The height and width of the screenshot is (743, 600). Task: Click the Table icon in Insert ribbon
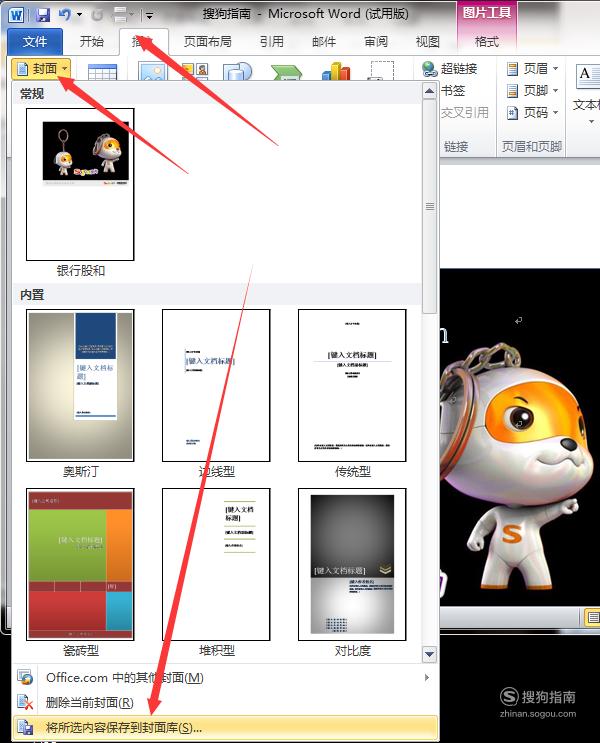pos(102,71)
